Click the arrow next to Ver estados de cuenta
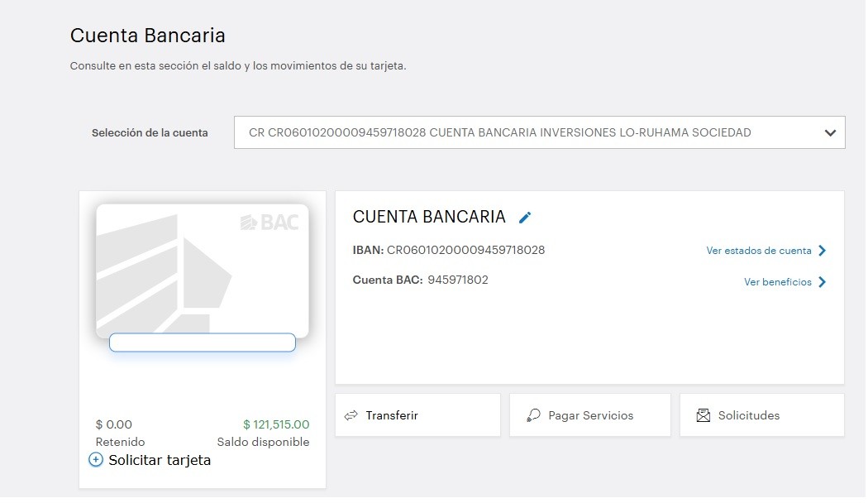This screenshot has height=503, width=868. [822, 251]
